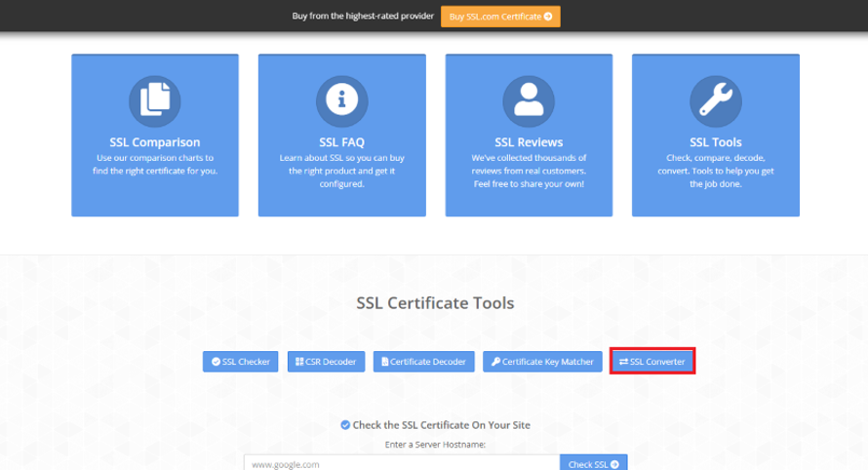The width and height of the screenshot is (868, 470).
Task: Switch to the SSL Converter tab
Action: (652, 362)
